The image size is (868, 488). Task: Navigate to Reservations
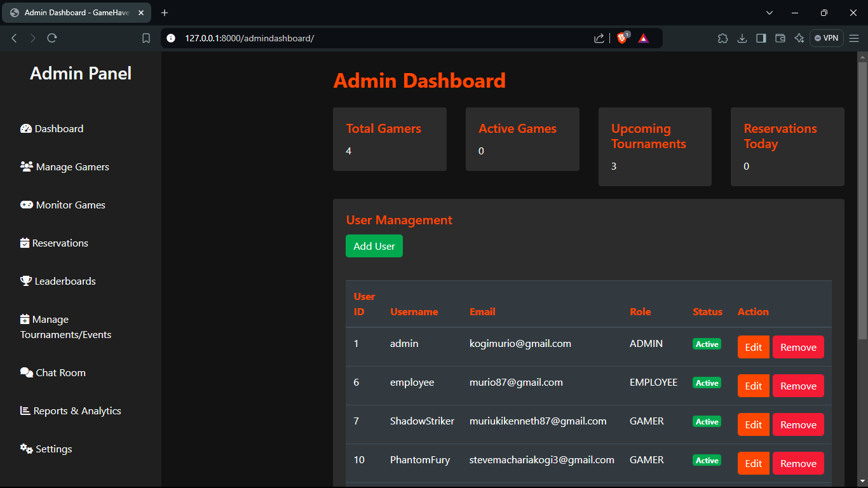click(54, 243)
